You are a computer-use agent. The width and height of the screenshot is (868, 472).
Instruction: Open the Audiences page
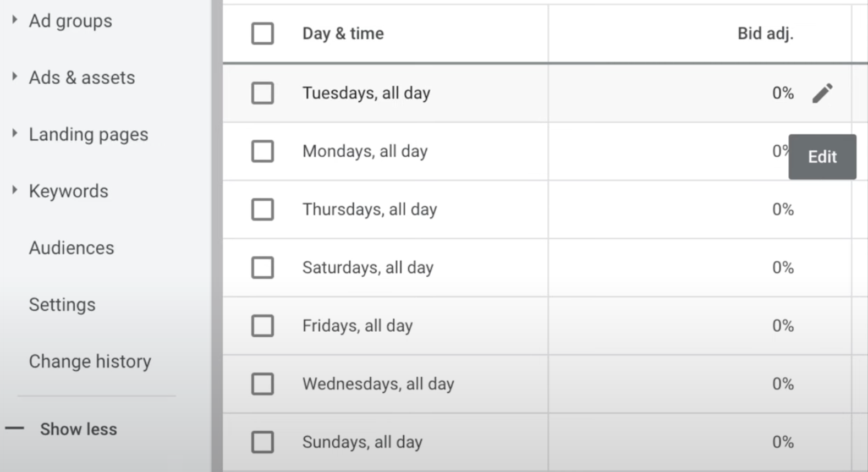72,248
